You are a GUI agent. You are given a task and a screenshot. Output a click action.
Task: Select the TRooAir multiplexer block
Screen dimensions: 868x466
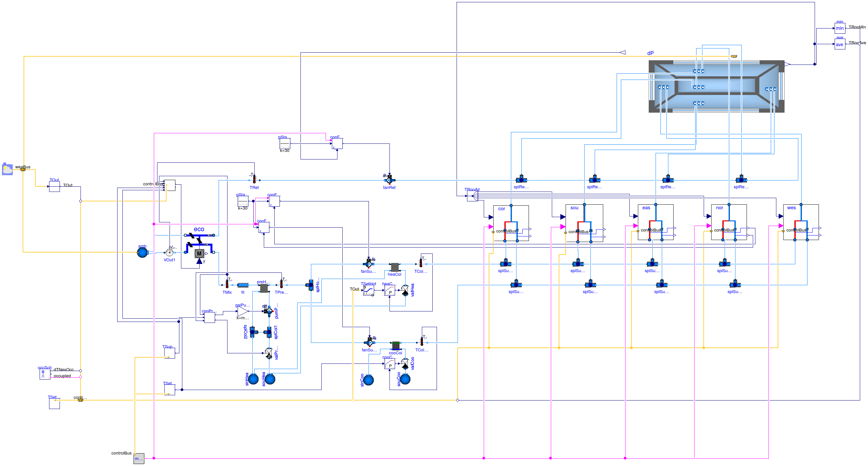472,196
